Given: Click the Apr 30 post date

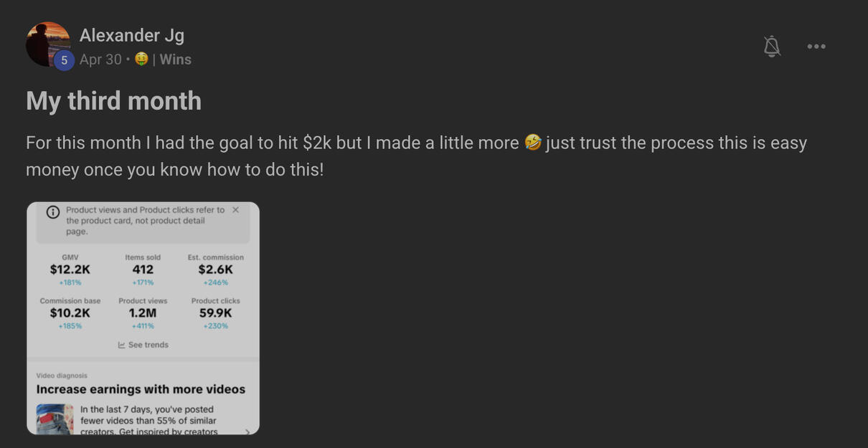Looking at the screenshot, I should 100,59.
